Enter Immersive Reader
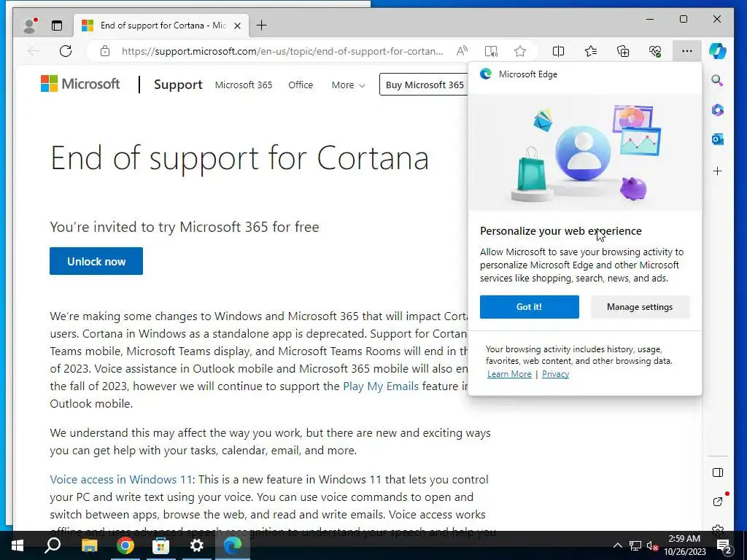The image size is (747, 560). point(491,51)
